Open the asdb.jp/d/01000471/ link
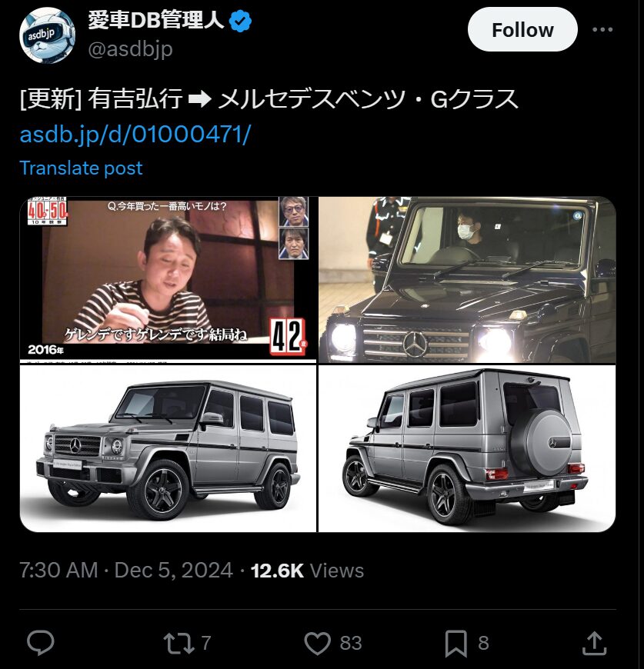This screenshot has height=669, width=644. (x=135, y=134)
